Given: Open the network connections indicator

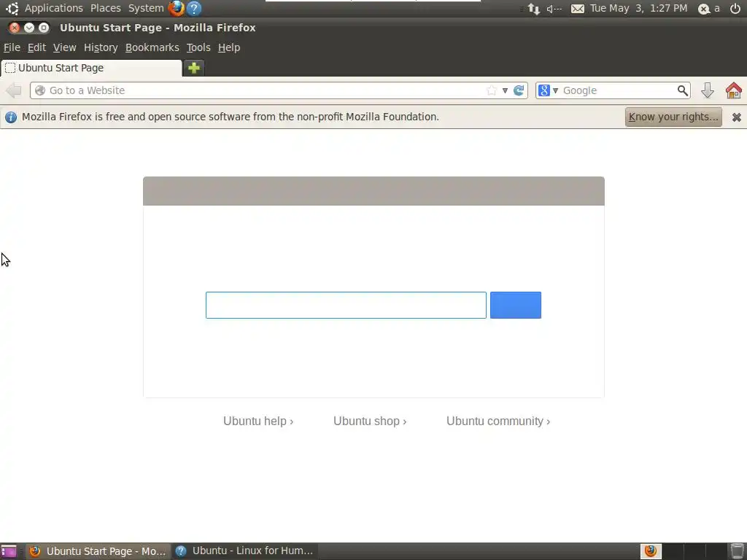Looking at the screenshot, I should pos(533,9).
